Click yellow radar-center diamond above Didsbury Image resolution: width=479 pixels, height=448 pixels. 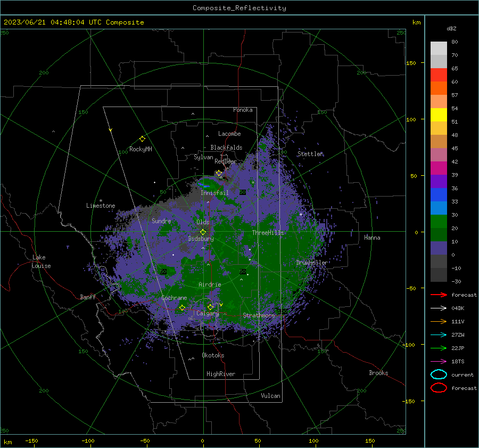(203, 232)
